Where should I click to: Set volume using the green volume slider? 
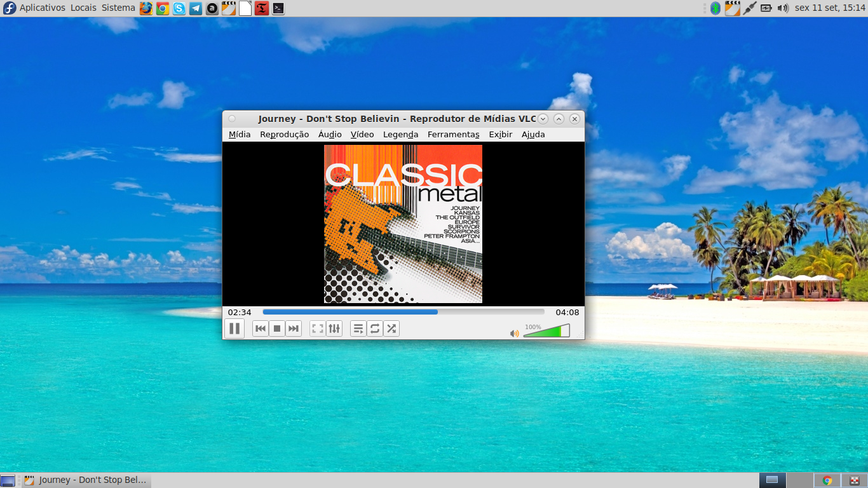[546, 330]
